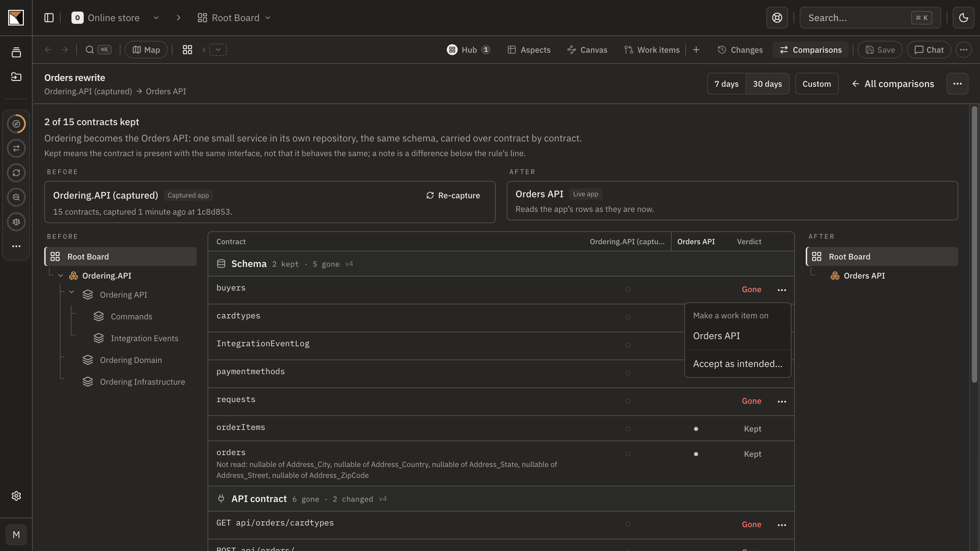The height and width of the screenshot is (551, 980).
Task: Open the buyers row ellipsis menu
Action: (x=781, y=290)
